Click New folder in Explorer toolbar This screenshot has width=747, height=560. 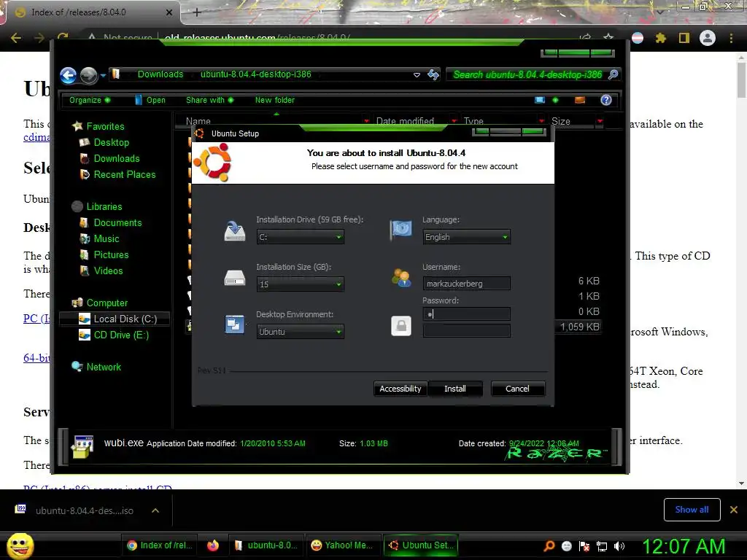click(275, 100)
